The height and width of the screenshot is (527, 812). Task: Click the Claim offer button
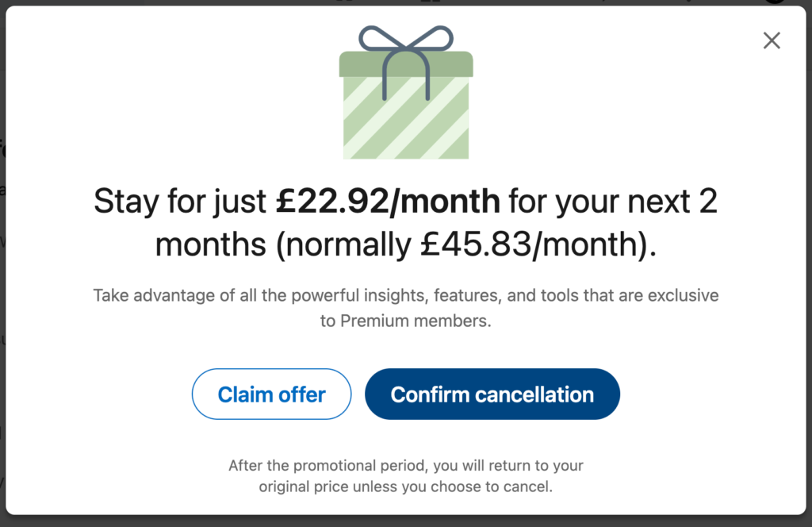click(x=271, y=394)
